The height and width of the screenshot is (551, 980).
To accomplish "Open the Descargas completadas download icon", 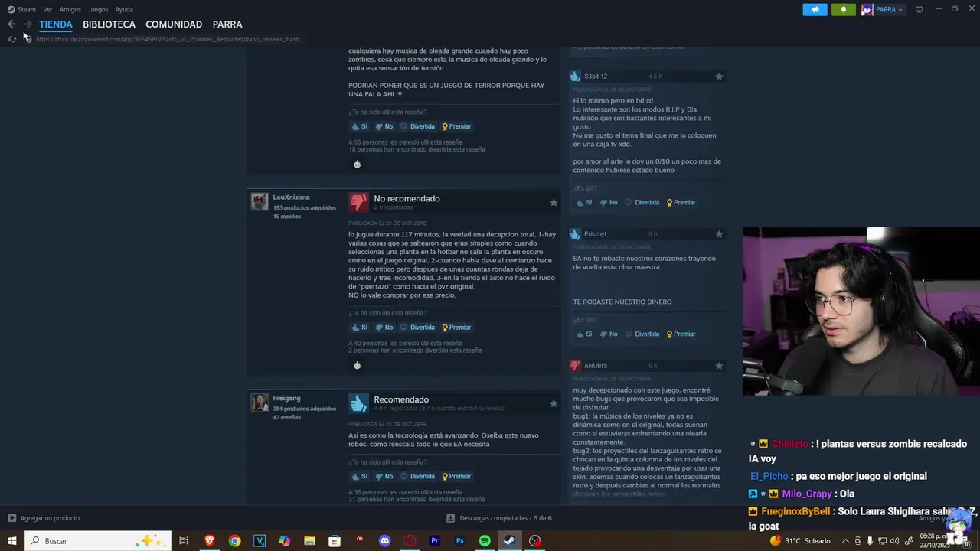I will click(451, 518).
